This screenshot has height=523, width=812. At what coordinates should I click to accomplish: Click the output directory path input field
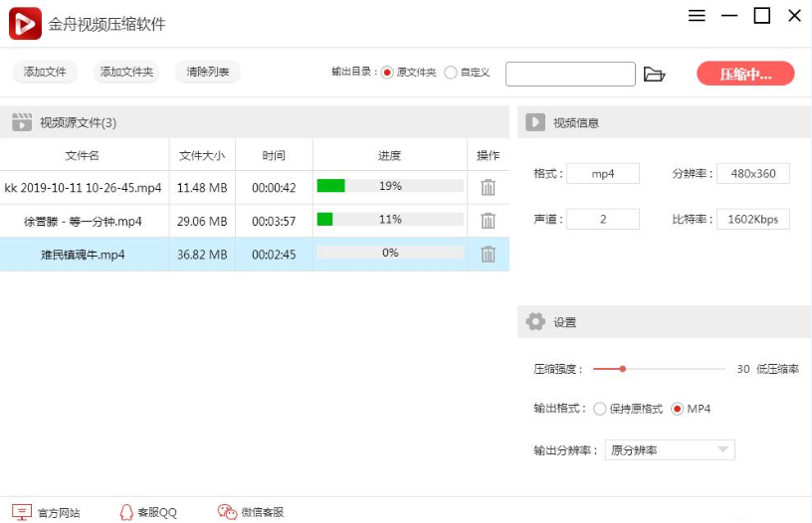(x=570, y=74)
